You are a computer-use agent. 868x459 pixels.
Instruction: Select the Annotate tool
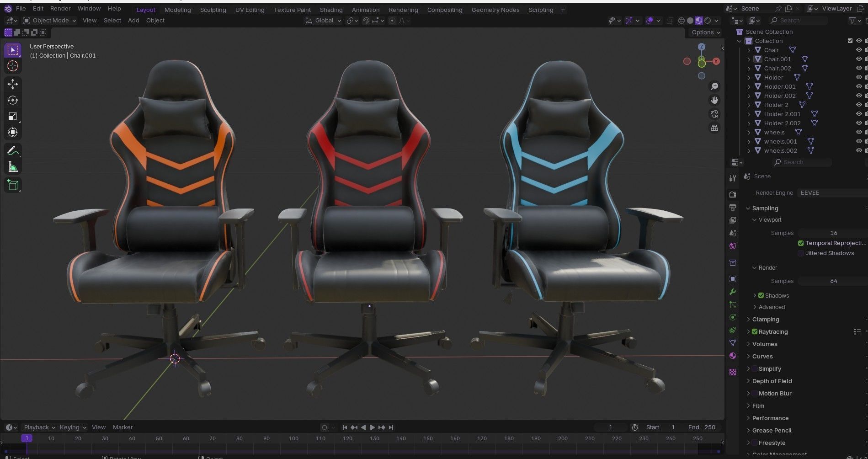point(13,151)
